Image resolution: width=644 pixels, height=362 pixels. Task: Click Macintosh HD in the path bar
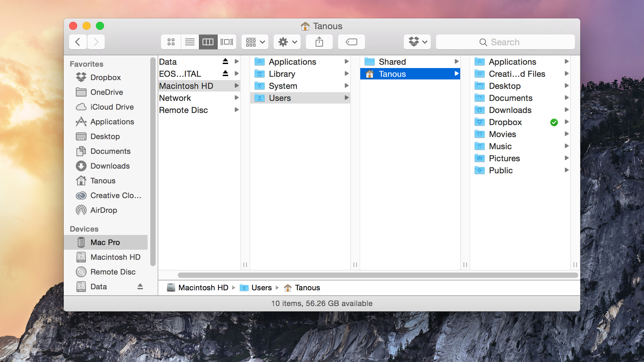203,288
